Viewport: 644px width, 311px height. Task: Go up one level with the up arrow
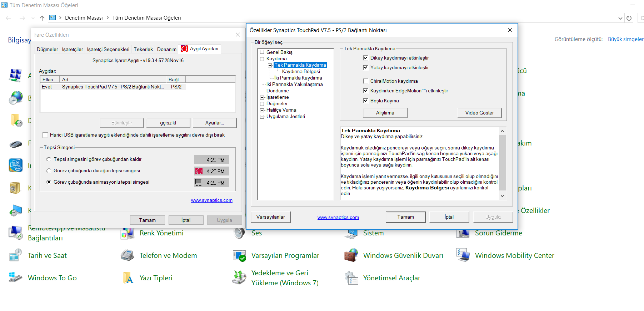[42, 18]
